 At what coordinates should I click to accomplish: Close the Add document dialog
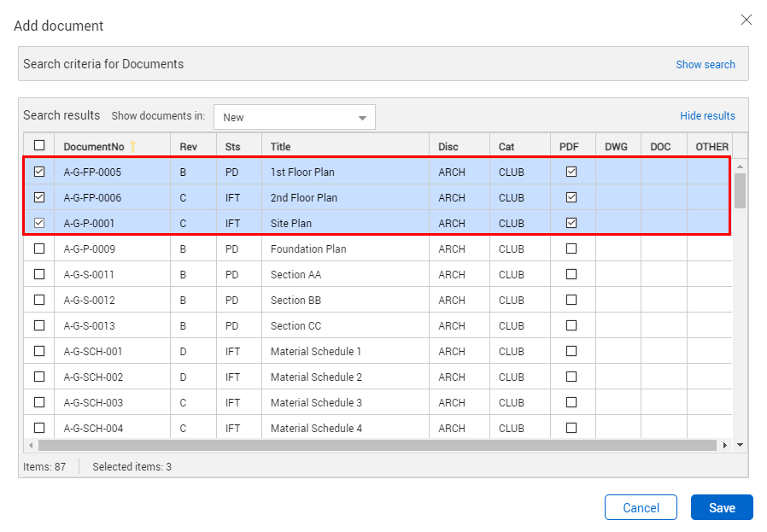coord(746,20)
